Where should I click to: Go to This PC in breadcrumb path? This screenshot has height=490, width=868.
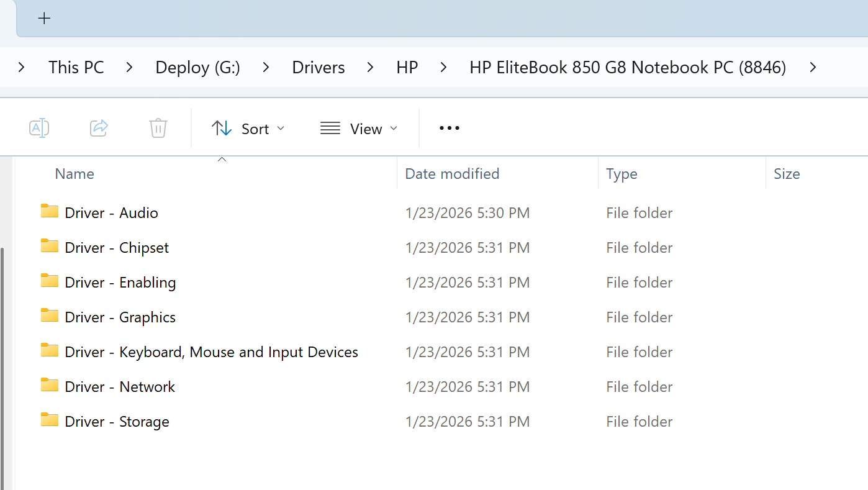(76, 67)
